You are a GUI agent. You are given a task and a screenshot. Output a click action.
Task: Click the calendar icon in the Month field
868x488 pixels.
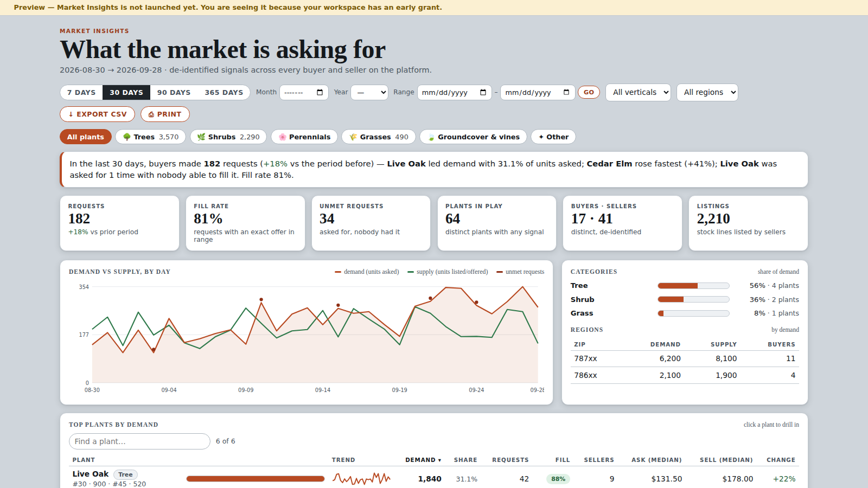coord(320,92)
